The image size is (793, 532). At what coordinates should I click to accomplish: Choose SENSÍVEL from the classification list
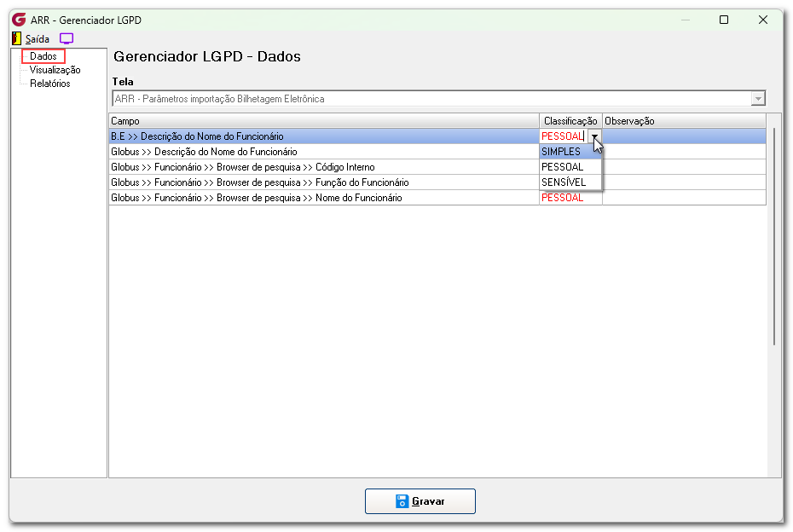click(x=570, y=182)
